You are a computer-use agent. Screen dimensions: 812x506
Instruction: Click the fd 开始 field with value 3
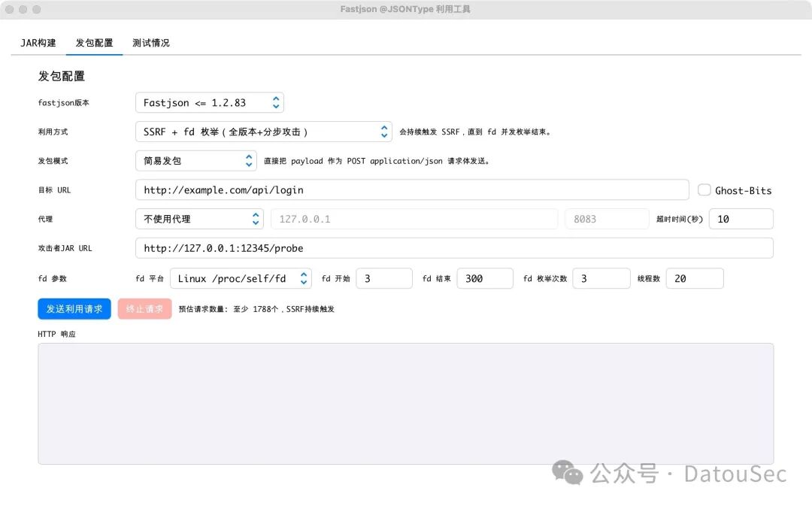click(x=383, y=279)
